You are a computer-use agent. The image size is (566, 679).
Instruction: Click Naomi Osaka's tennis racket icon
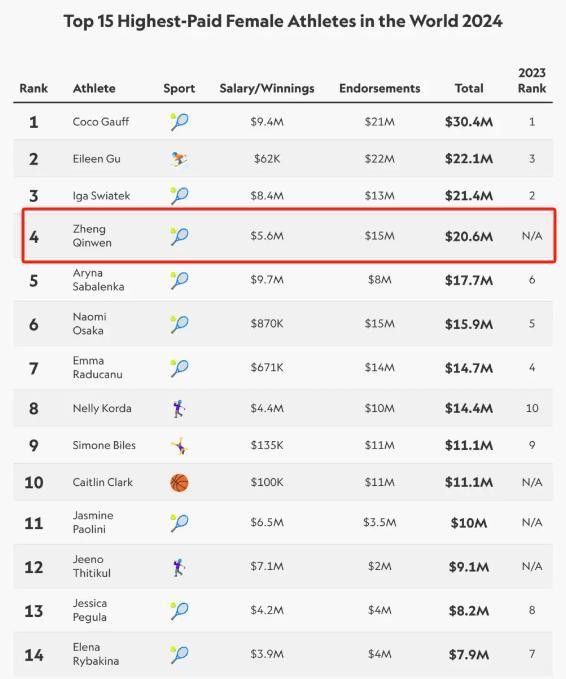pyautogui.click(x=179, y=324)
